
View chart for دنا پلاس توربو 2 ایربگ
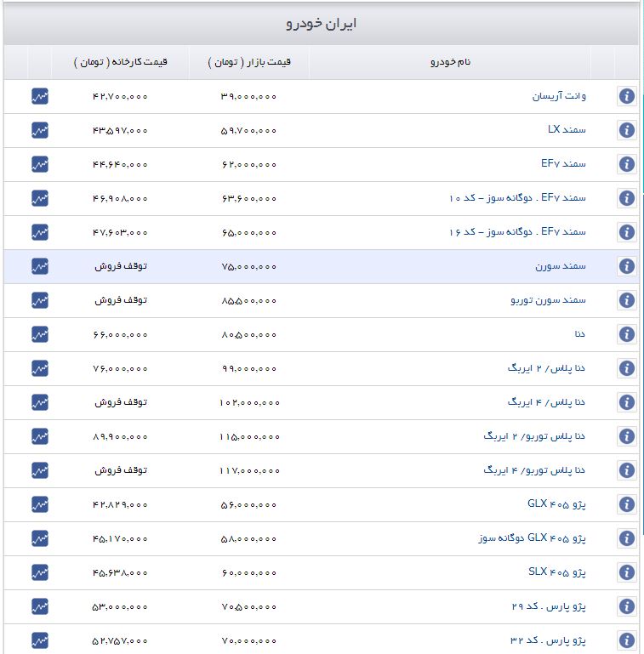pyautogui.click(x=40, y=436)
